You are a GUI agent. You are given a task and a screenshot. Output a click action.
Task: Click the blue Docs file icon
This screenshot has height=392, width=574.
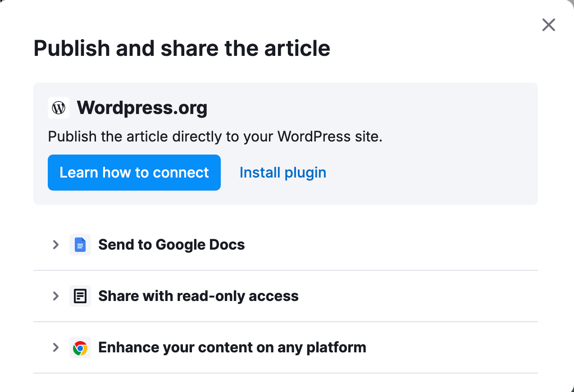tap(80, 245)
